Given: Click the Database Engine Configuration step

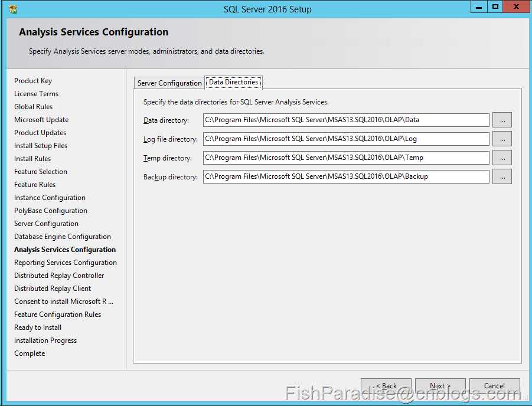Looking at the screenshot, I should click(x=63, y=237).
